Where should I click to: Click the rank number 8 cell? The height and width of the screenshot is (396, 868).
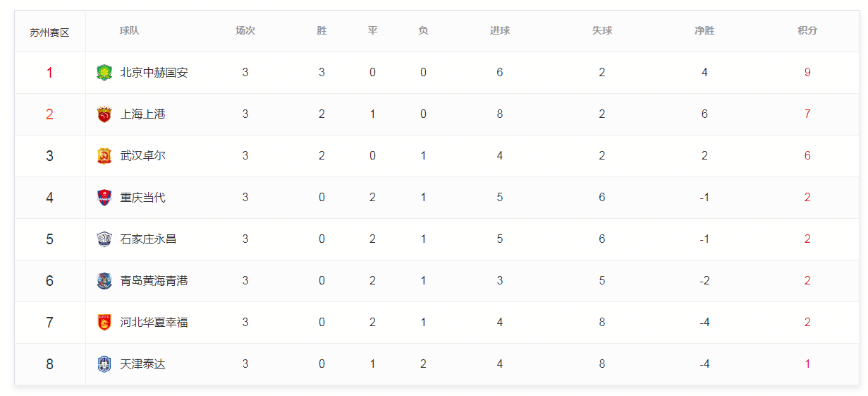click(x=49, y=364)
